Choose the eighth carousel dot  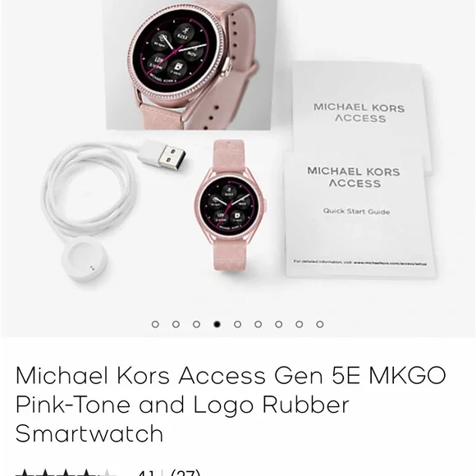pyautogui.click(x=300, y=324)
